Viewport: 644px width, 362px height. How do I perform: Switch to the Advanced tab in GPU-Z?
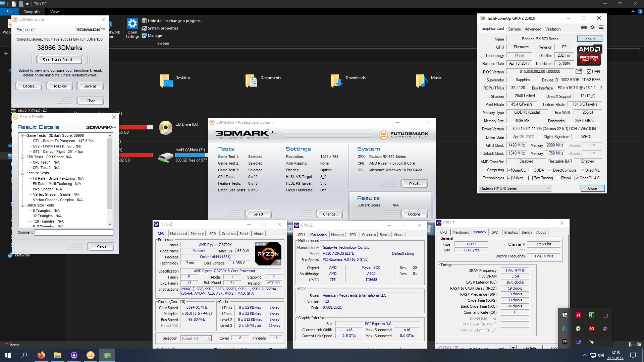click(533, 29)
